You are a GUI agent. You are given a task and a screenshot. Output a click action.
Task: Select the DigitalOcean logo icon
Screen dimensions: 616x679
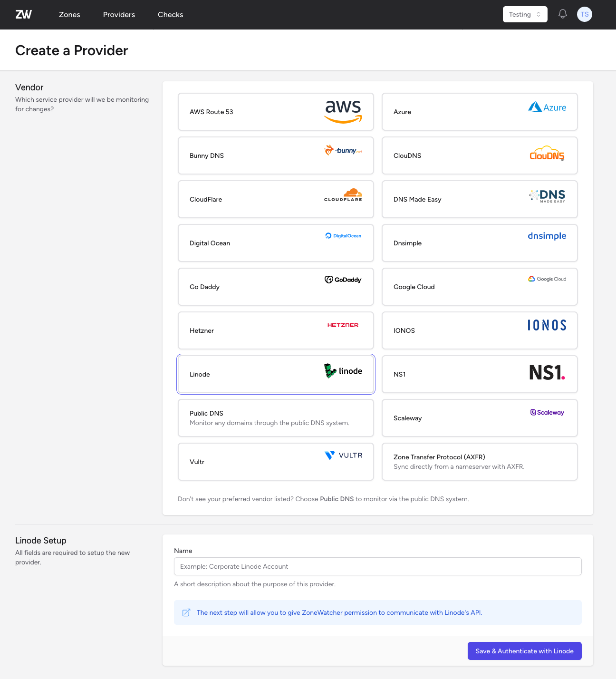point(328,235)
